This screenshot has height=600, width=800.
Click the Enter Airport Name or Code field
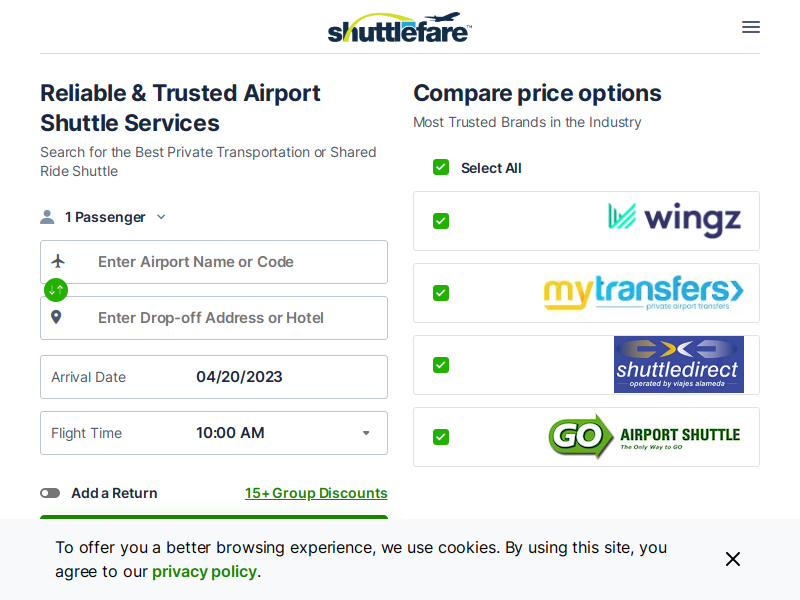click(x=214, y=262)
